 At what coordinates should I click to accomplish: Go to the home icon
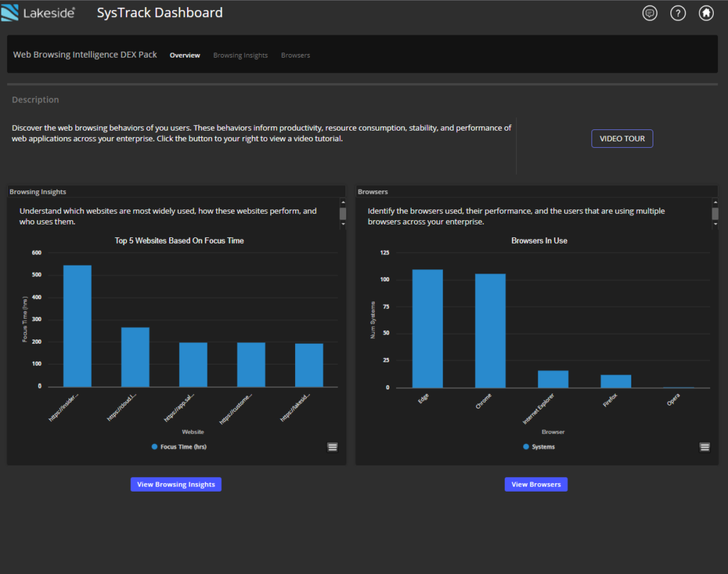(706, 13)
